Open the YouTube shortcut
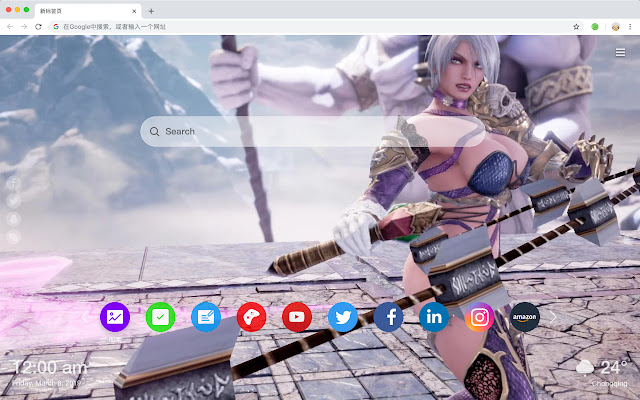This screenshot has height=400, width=640. tap(297, 317)
